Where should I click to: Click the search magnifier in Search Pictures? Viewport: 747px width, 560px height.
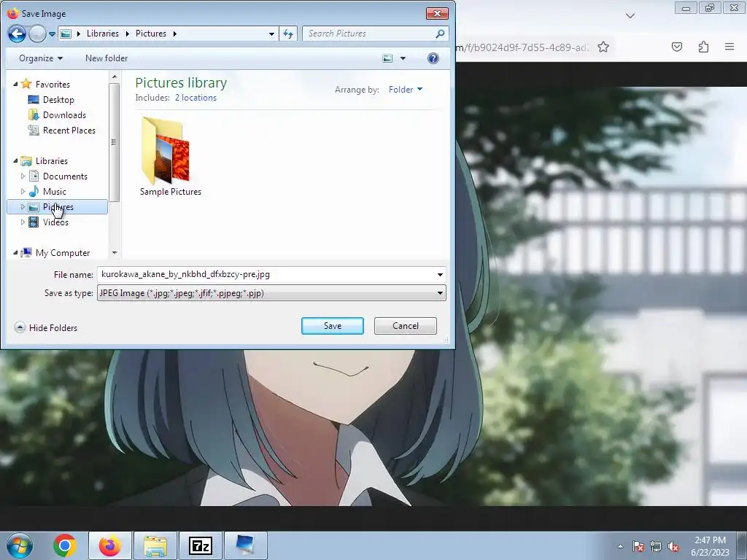440,34
